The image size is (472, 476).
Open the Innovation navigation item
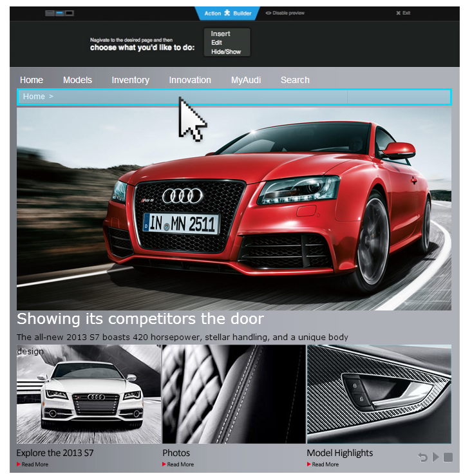(x=190, y=80)
